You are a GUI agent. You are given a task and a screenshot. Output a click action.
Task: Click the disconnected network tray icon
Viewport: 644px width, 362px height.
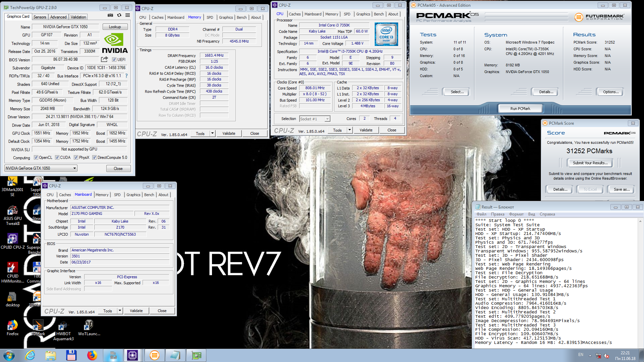598,356
